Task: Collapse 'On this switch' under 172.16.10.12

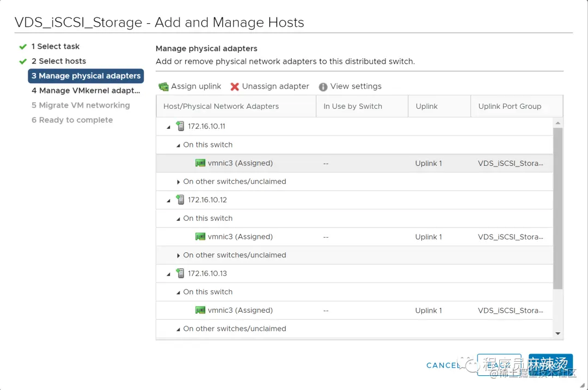Action: (x=178, y=219)
